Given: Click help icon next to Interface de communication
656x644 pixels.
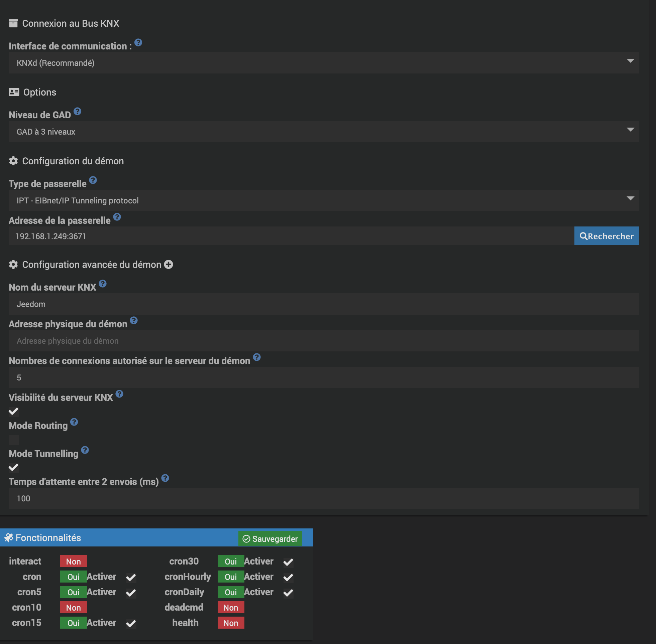Looking at the screenshot, I should (138, 43).
